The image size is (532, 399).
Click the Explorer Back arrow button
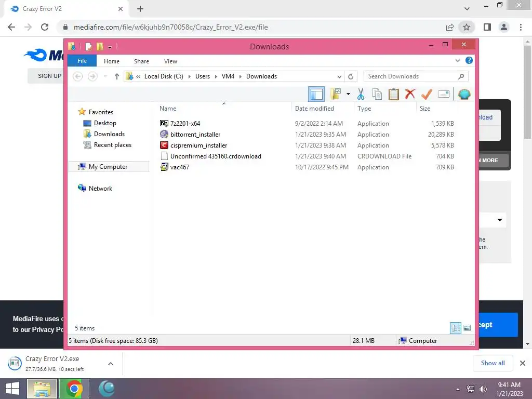click(78, 76)
